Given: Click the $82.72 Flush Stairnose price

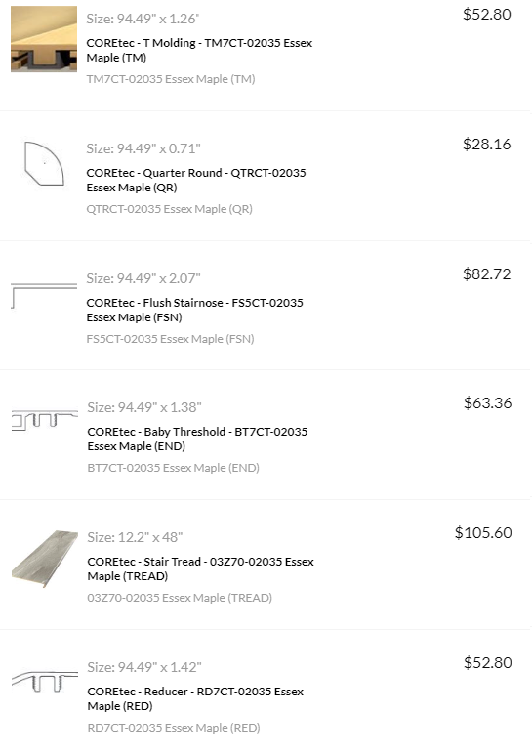Looking at the screenshot, I should [x=487, y=273].
